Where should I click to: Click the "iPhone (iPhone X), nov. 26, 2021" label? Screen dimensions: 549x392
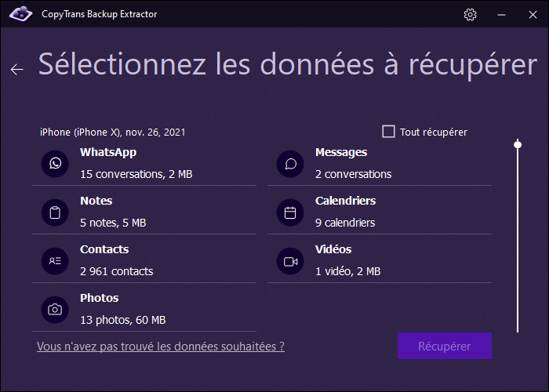pyautogui.click(x=112, y=132)
